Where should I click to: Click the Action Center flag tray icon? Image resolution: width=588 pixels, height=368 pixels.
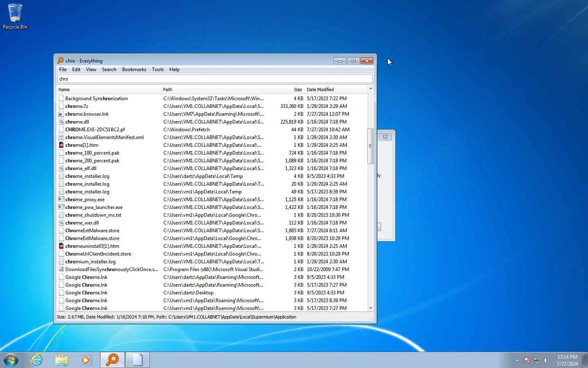tap(527, 360)
